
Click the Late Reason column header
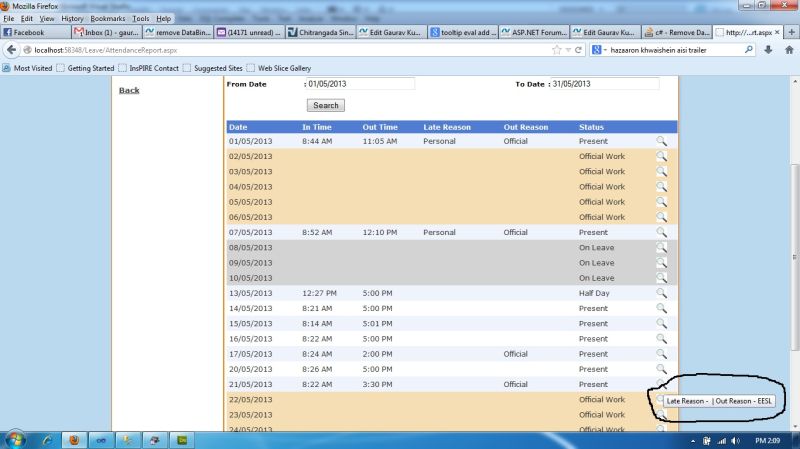[x=447, y=127]
